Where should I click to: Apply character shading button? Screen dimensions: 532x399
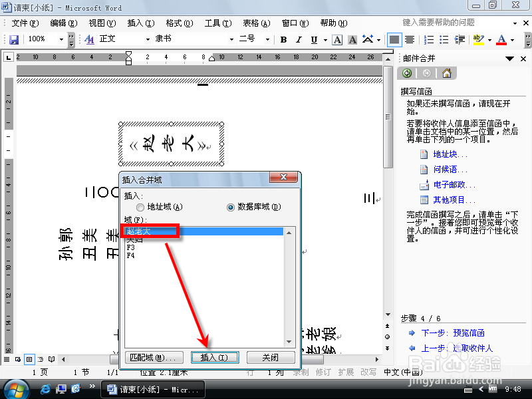(352, 40)
